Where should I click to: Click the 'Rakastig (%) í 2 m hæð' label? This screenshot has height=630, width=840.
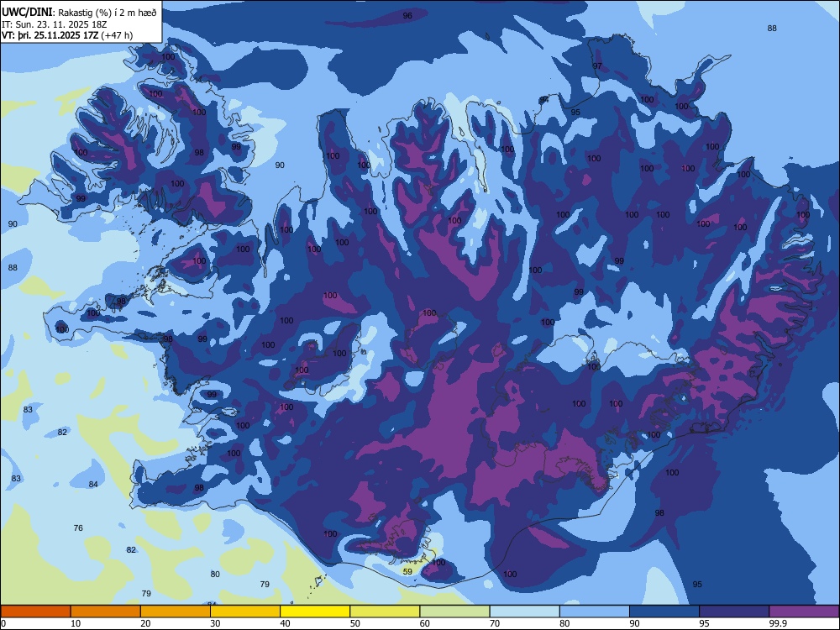[x=108, y=13]
